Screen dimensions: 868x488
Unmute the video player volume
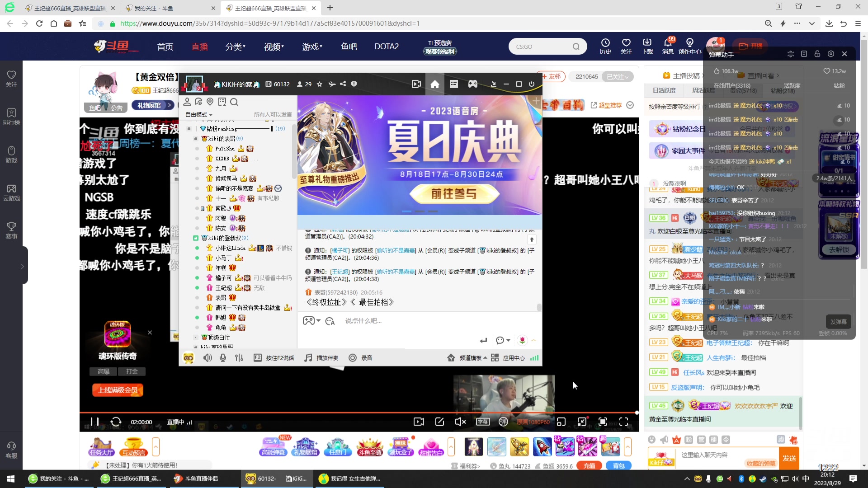460,422
